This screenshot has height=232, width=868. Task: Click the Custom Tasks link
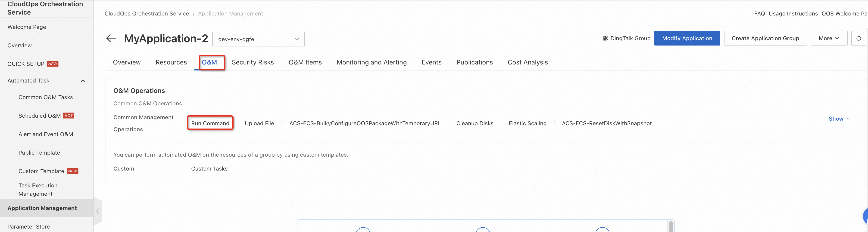[209, 169]
